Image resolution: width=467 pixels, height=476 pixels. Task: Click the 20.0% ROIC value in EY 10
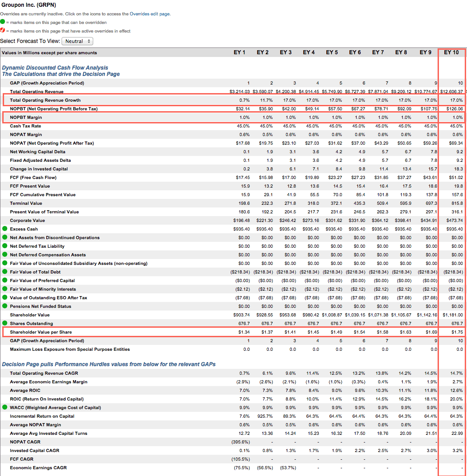[456, 399]
